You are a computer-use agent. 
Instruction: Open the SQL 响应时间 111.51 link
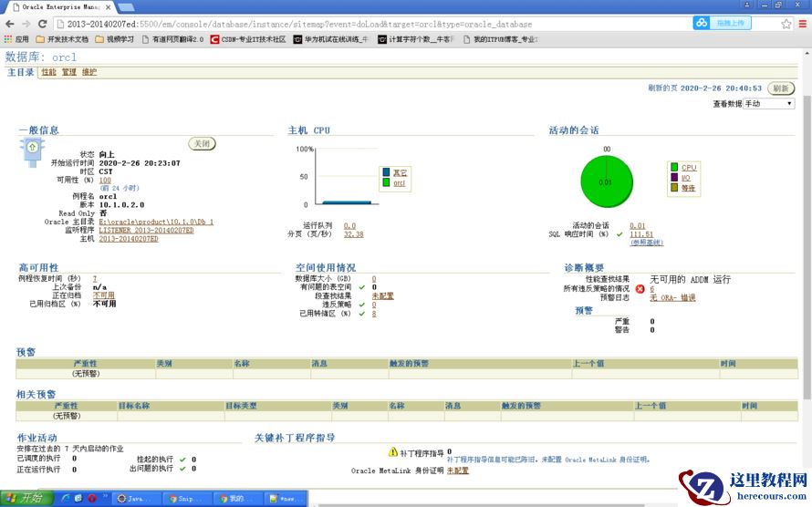tap(641, 234)
